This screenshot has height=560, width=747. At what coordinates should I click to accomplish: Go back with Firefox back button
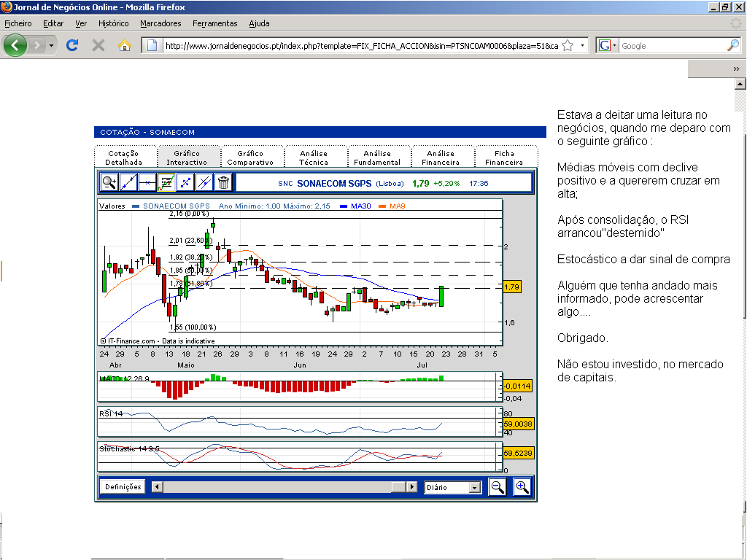tap(15, 45)
